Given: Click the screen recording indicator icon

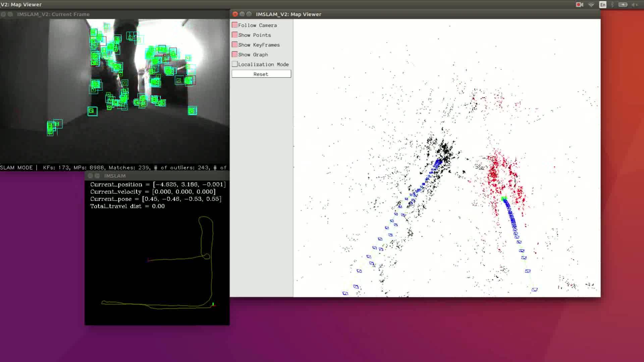Looking at the screenshot, I should tap(579, 4).
